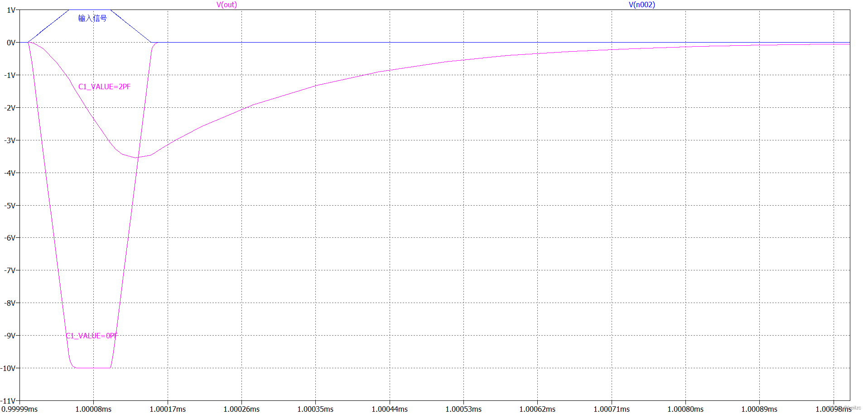
Task: Click the 1.00089ms time axis label
Action: [x=759, y=409]
